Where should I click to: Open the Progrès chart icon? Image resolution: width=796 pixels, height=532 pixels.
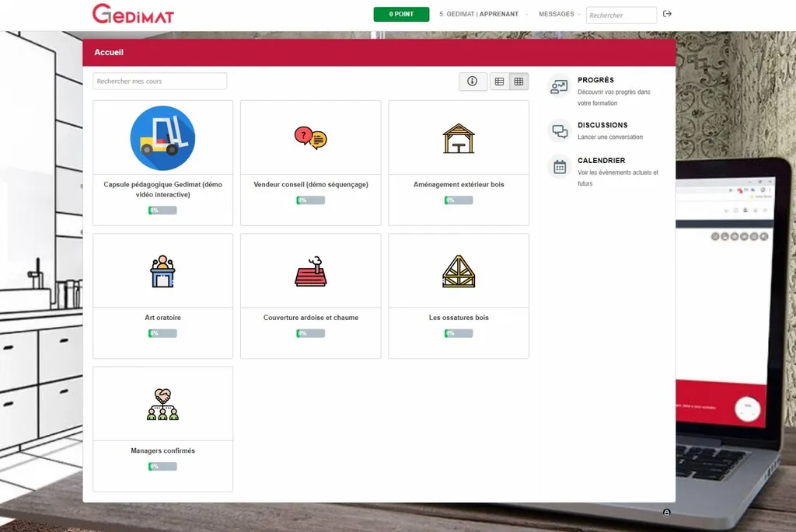pyautogui.click(x=560, y=87)
